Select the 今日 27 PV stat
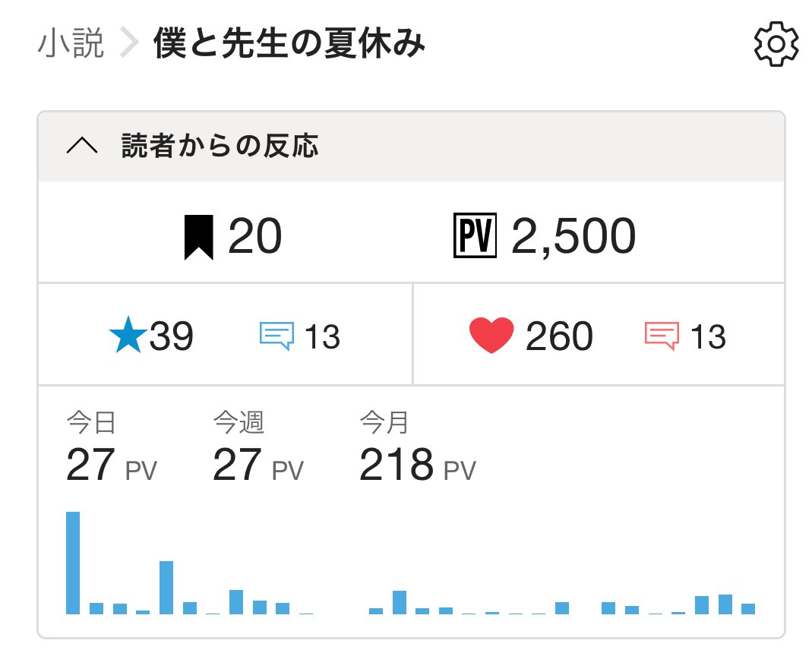 (111, 452)
